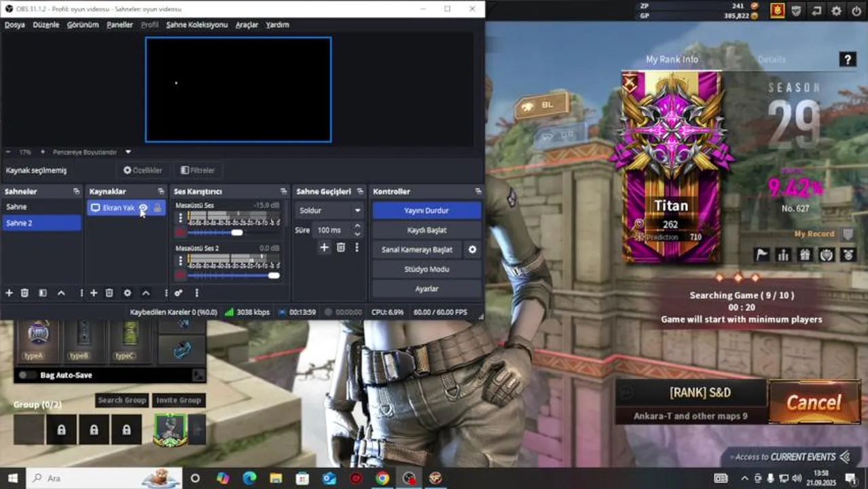868x489 pixels.
Task: Select Sahne in the scenes list
Action: pyautogui.click(x=41, y=207)
